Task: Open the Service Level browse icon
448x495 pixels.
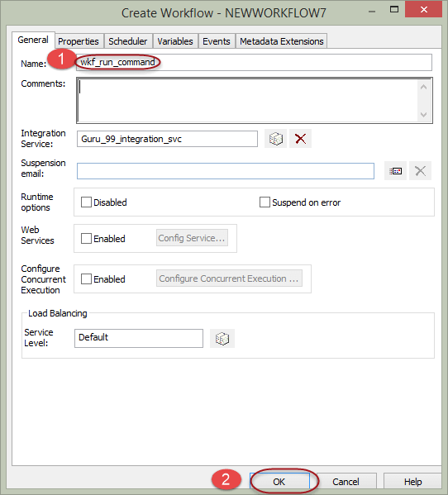Action: click(222, 339)
